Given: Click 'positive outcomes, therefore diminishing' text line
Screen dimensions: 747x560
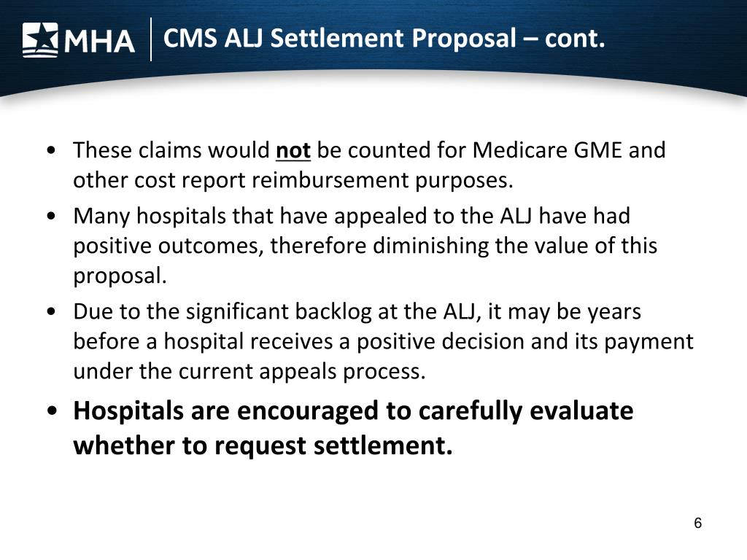Looking at the screenshot, I should tap(281, 246).
